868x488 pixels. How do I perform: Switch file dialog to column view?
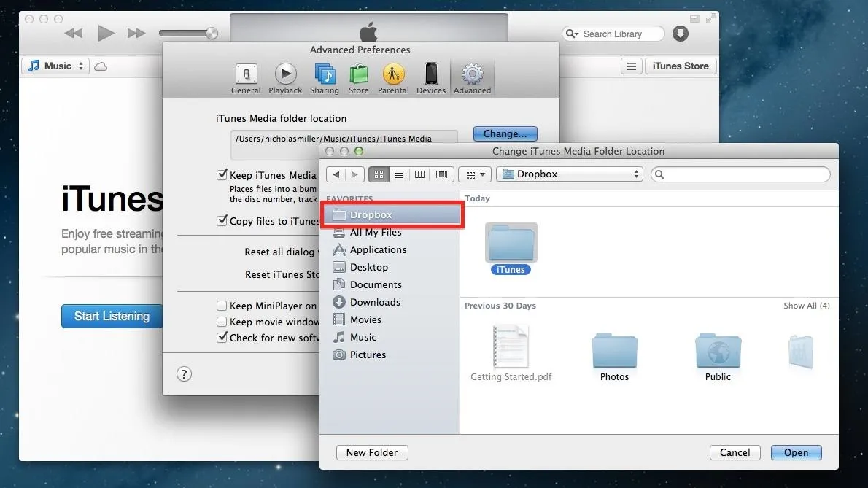point(419,174)
